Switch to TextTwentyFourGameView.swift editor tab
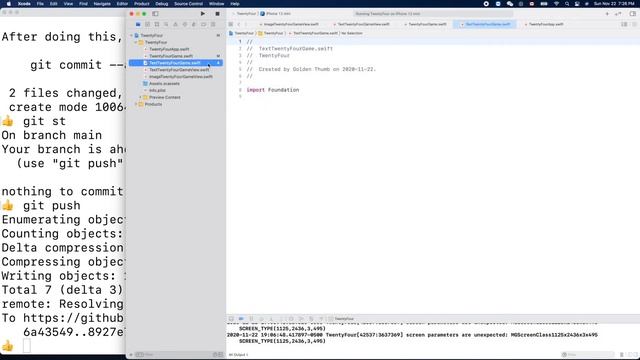The image size is (640, 360). tap(361, 24)
